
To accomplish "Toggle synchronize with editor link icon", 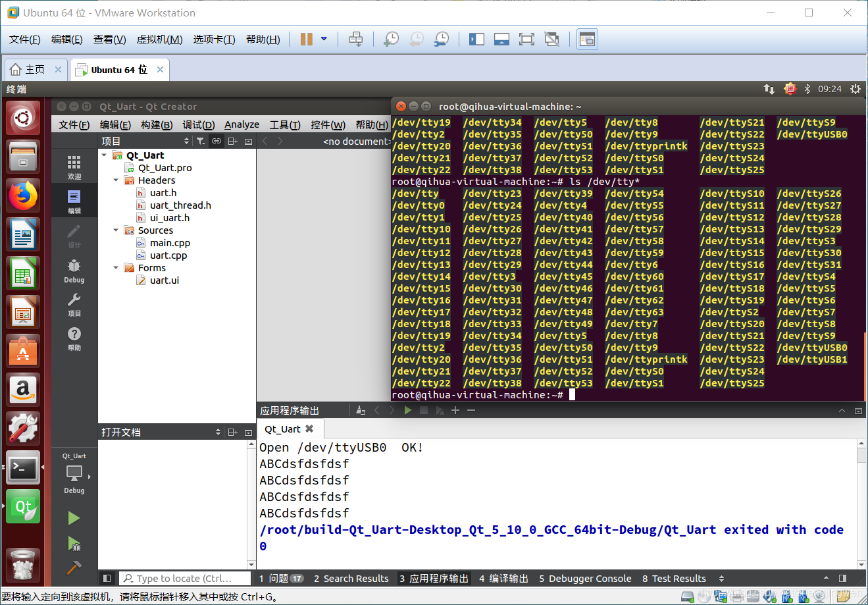I will (x=217, y=141).
